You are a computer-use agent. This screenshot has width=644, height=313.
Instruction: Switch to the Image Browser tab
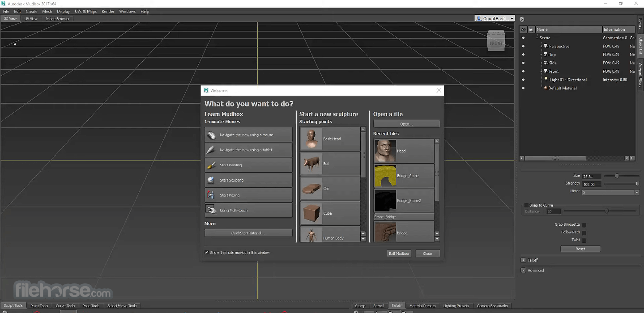coord(57,19)
